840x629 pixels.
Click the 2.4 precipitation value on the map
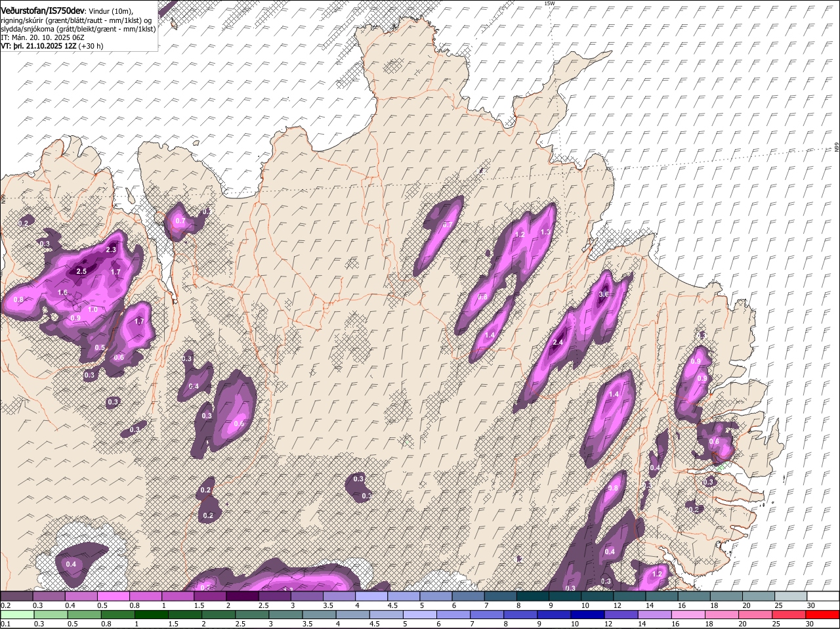[558, 343]
